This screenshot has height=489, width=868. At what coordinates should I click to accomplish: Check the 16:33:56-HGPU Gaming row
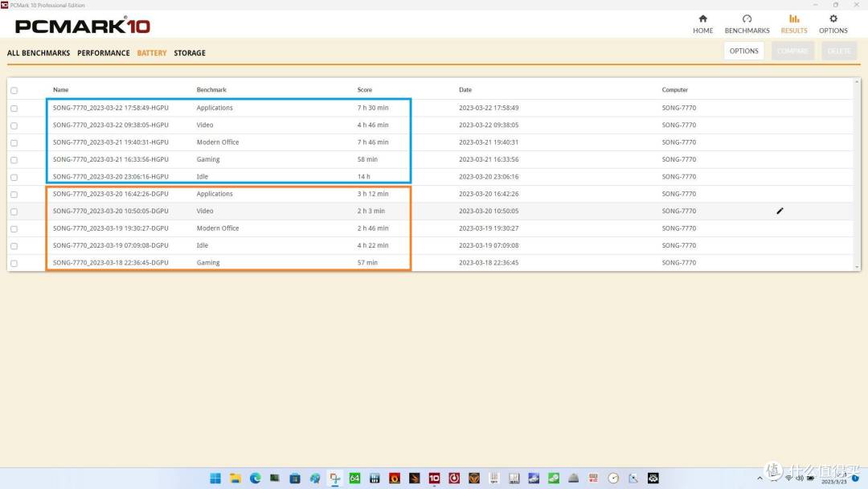click(14, 160)
